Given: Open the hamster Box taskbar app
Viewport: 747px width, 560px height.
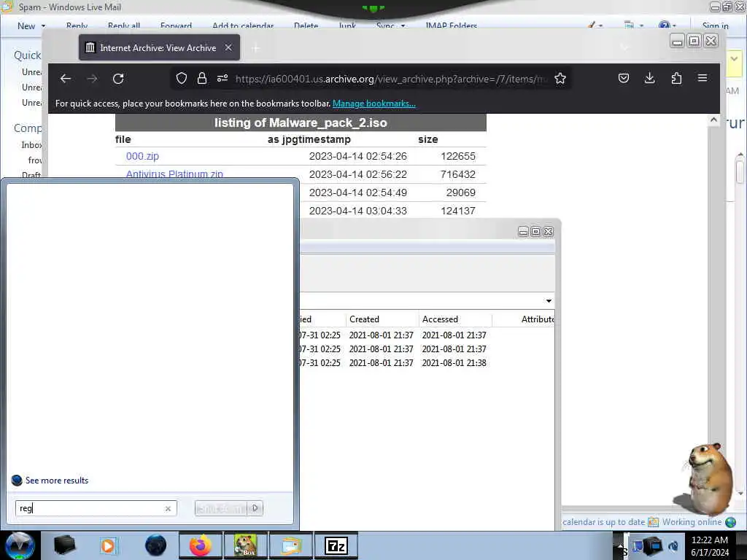Looking at the screenshot, I should pos(246,545).
